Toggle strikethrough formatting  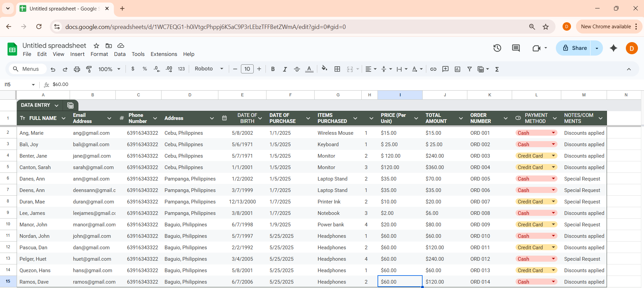click(x=297, y=69)
